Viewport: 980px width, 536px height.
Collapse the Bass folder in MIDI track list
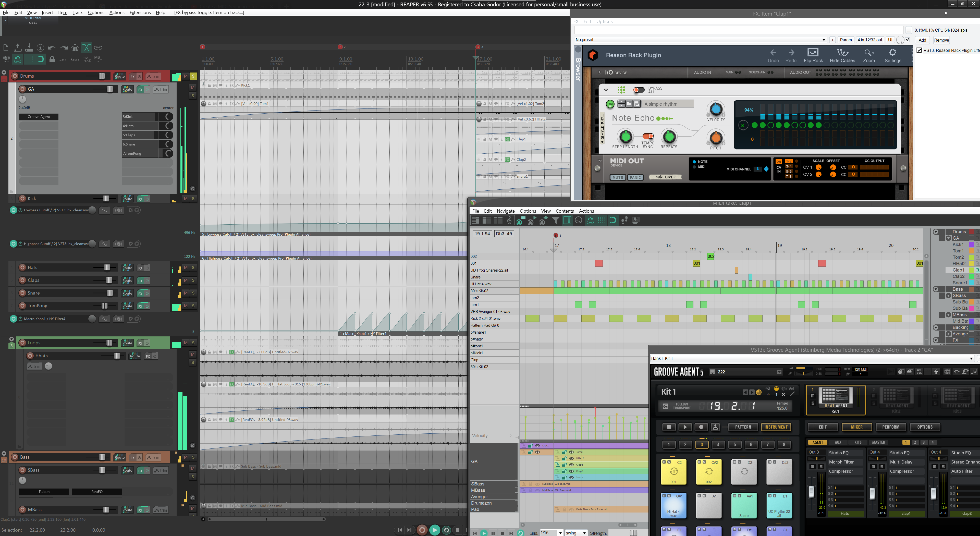936,289
